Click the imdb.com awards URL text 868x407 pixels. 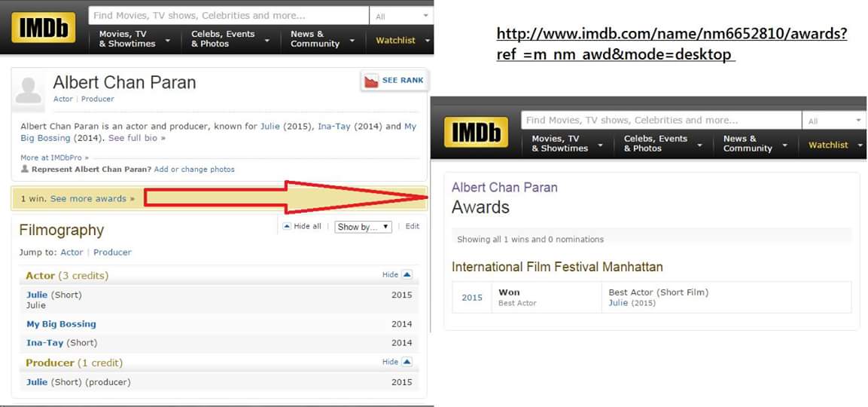(x=672, y=44)
